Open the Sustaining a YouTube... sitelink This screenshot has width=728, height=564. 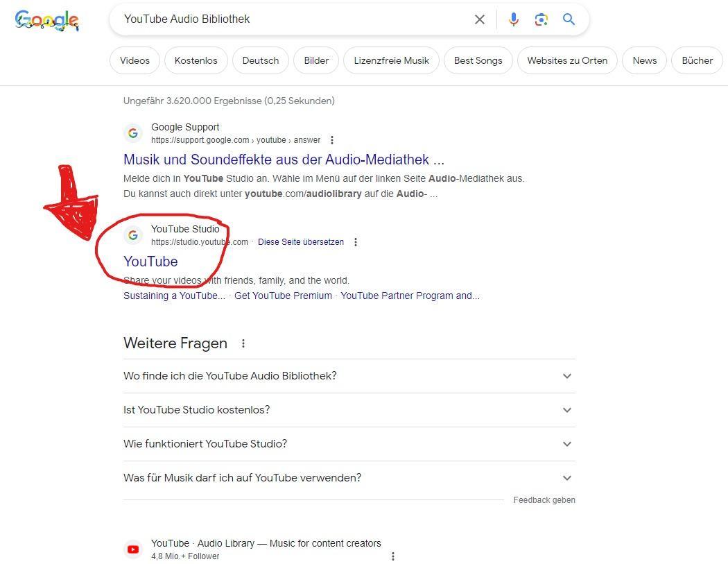pyautogui.click(x=174, y=296)
